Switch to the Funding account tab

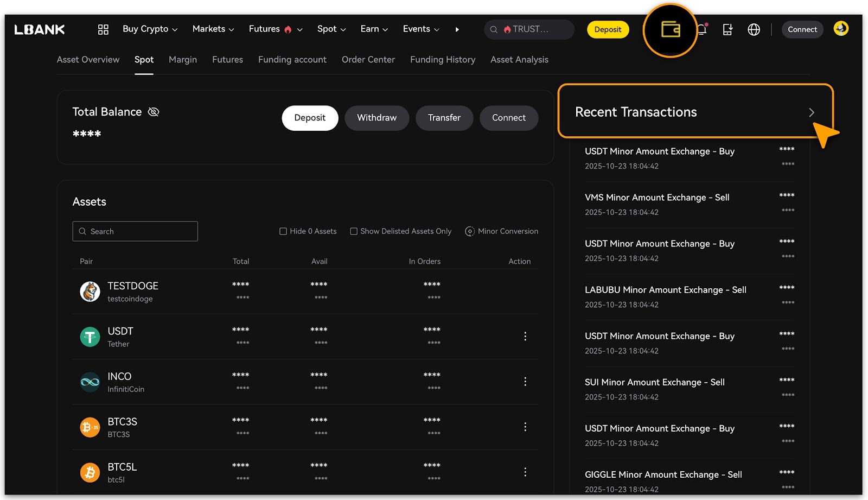tap(292, 60)
